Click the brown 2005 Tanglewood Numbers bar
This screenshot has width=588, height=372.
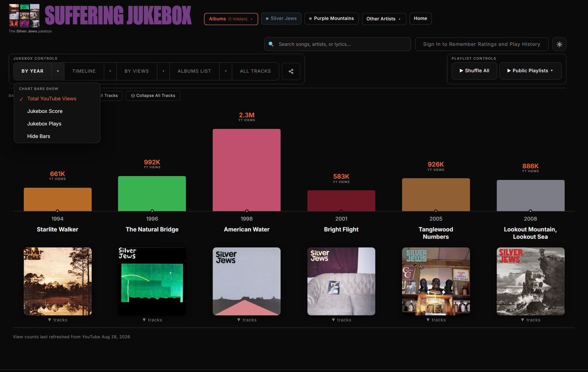436,195
